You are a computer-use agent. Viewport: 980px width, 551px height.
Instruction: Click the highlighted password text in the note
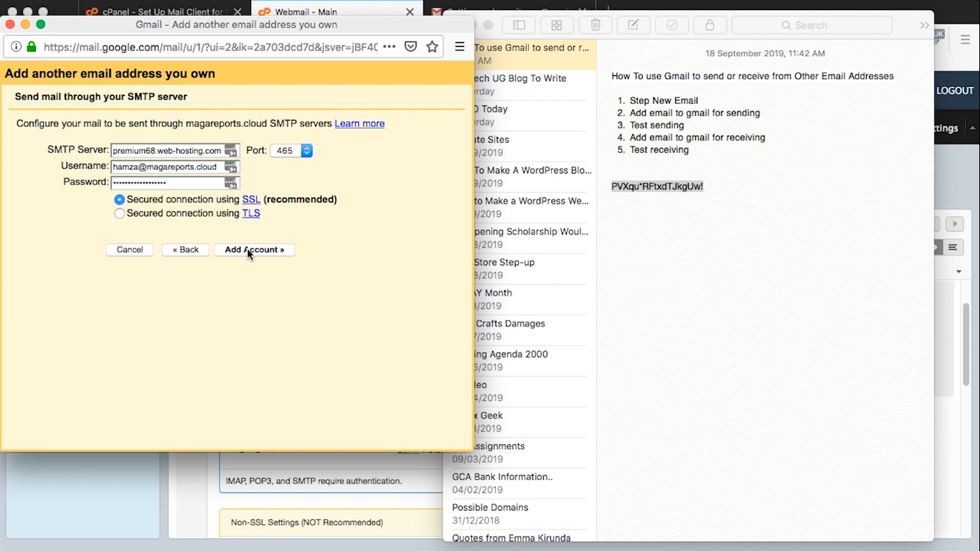tap(657, 187)
